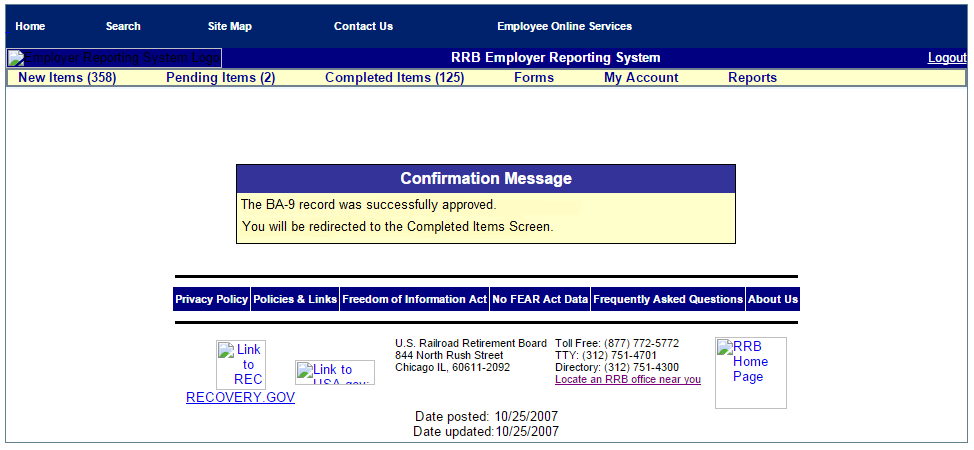The height and width of the screenshot is (450, 974).
Task: Click Freedom of Information Act button
Action: [x=414, y=300]
